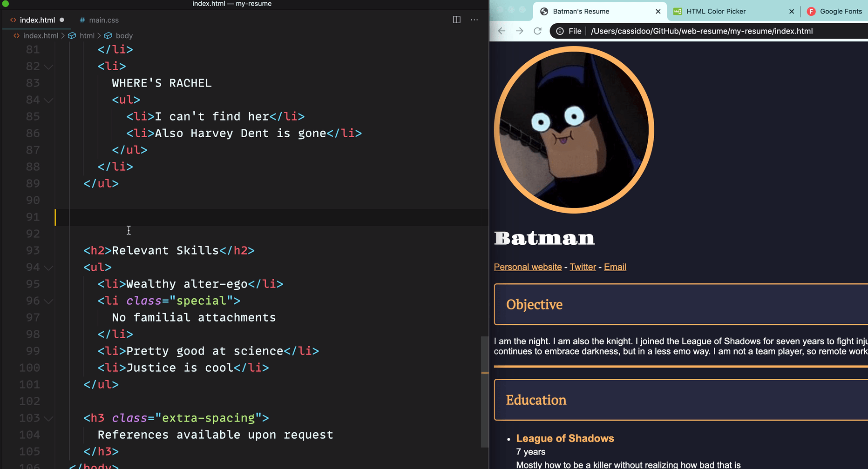This screenshot has height=469, width=868.
Task: Click the browser forward arrow
Action: click(519, 31)
